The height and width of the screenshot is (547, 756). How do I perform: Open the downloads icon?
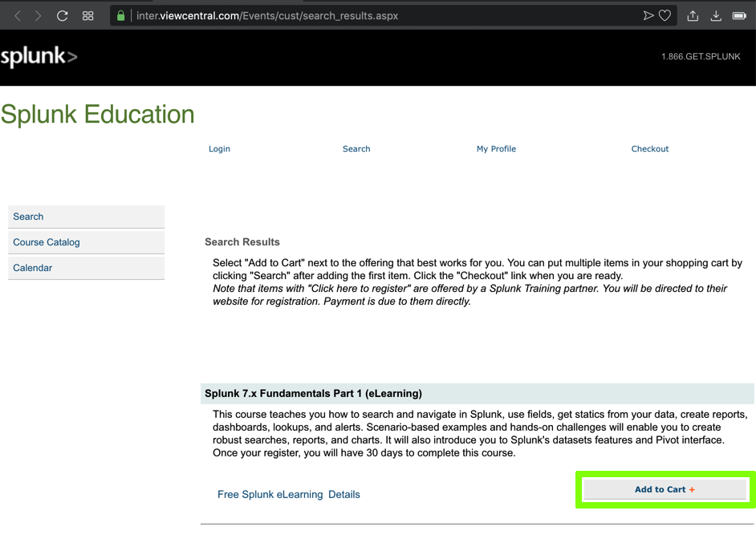pyautogui.click(x=716, y=16)
